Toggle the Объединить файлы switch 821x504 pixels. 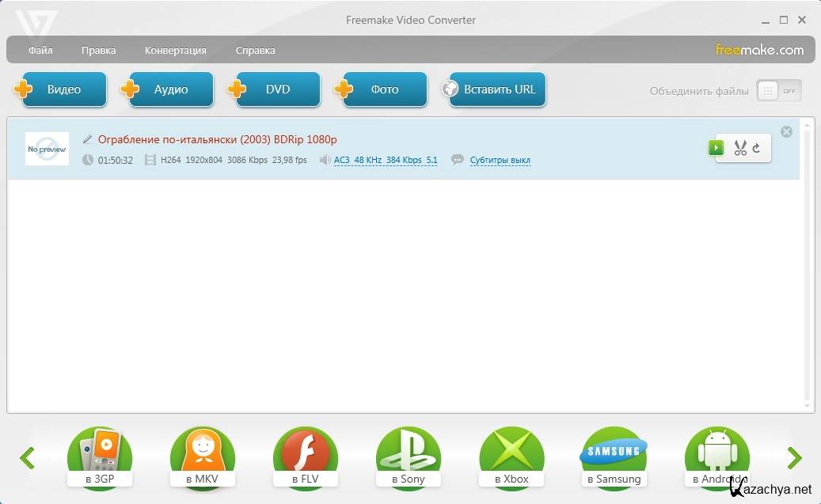point(778,91)
